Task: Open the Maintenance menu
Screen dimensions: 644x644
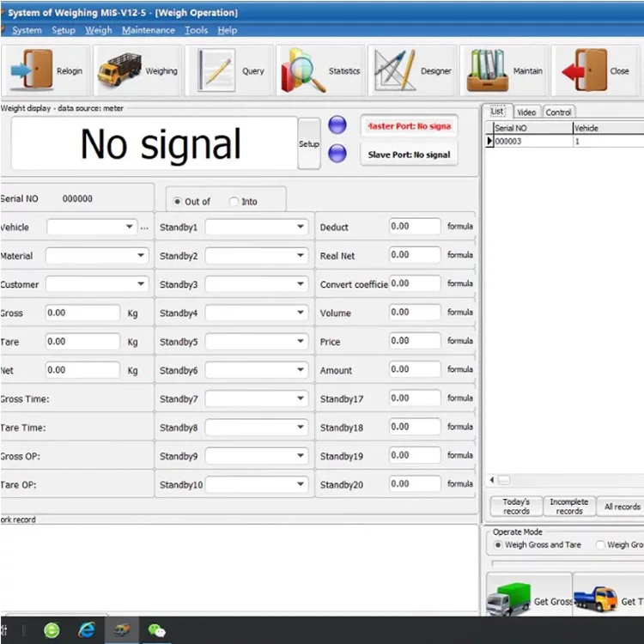Action: pos(148,30)
